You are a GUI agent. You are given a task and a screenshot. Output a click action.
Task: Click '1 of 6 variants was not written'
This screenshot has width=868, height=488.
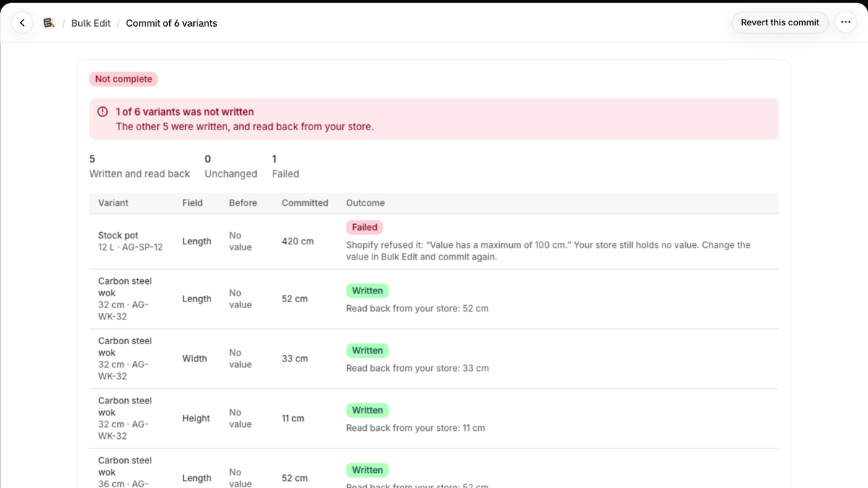[x=184, y=112]
